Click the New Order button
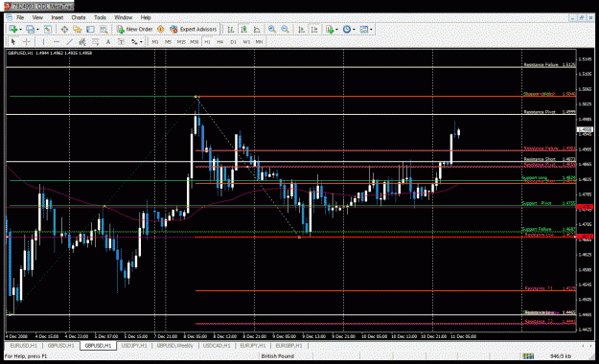Image resolution: width=599 pixels, height=364 pixels. (135, 30)
